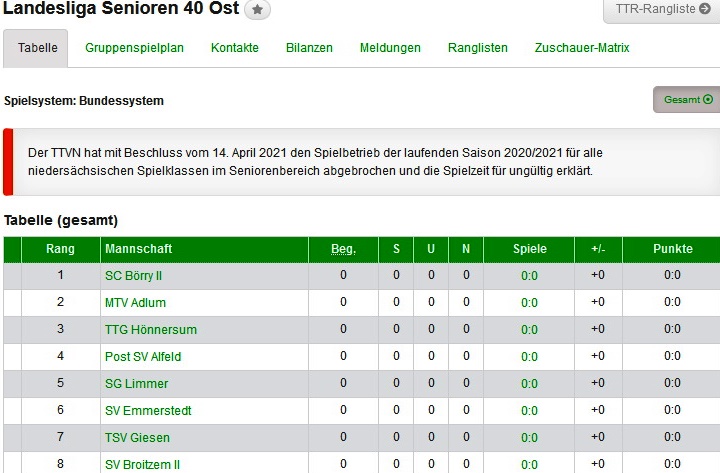Open the Zuschauer-Matrix tab
Screen dimensions: 720x473
582,48
